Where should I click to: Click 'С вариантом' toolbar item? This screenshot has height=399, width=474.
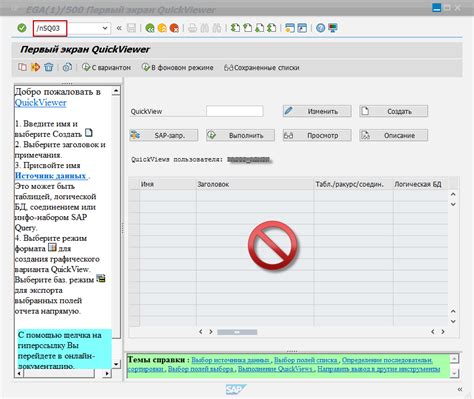coord(107,68)
